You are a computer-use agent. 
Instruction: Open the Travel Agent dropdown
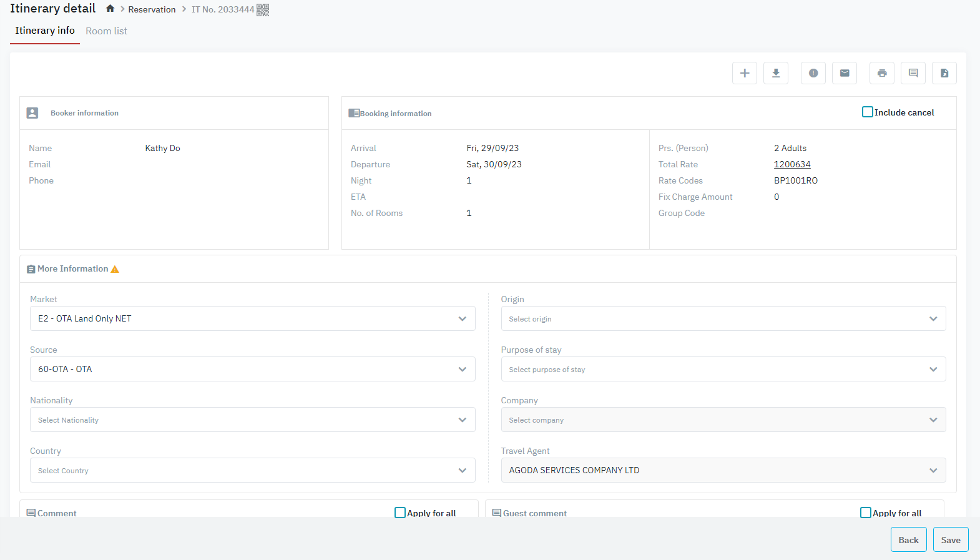[x=723, y=470]
